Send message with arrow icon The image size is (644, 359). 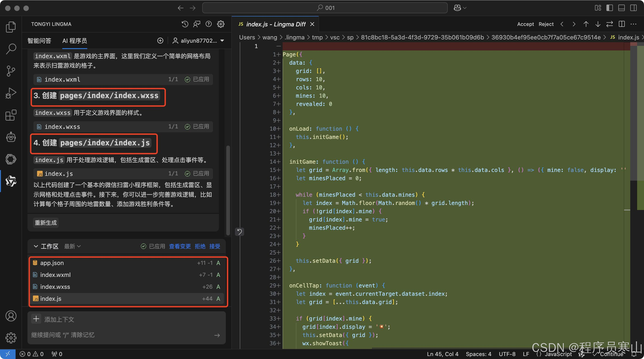[x=217, y=335]
